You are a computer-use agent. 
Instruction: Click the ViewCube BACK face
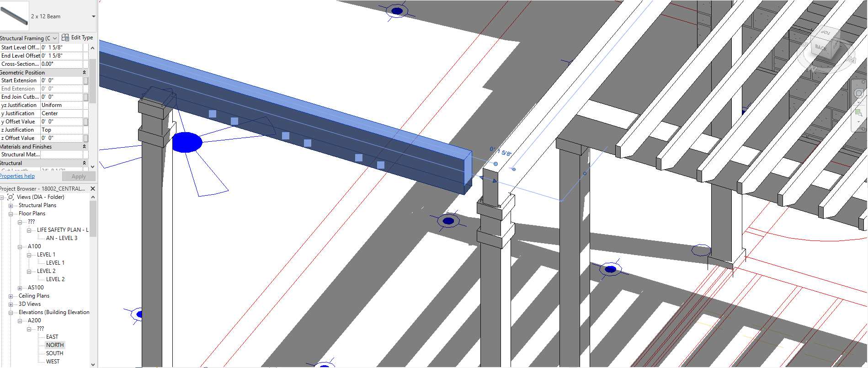tap(821, 48)
